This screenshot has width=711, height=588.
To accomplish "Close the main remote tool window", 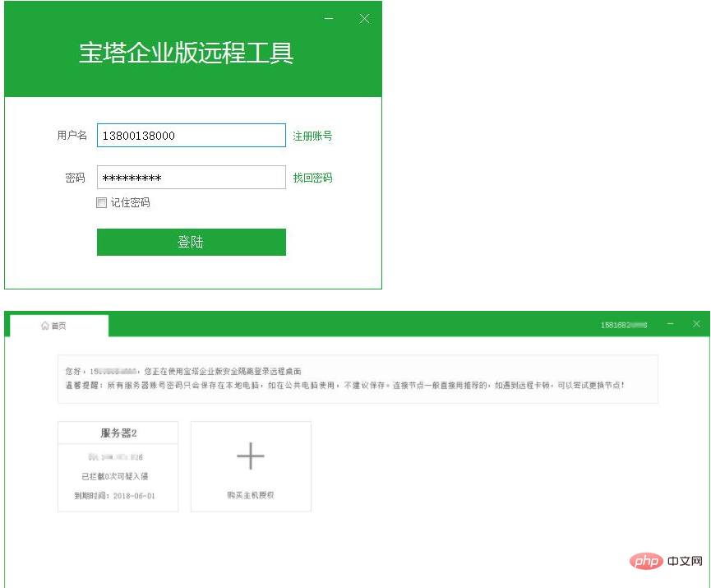I will tap(696, 324).
